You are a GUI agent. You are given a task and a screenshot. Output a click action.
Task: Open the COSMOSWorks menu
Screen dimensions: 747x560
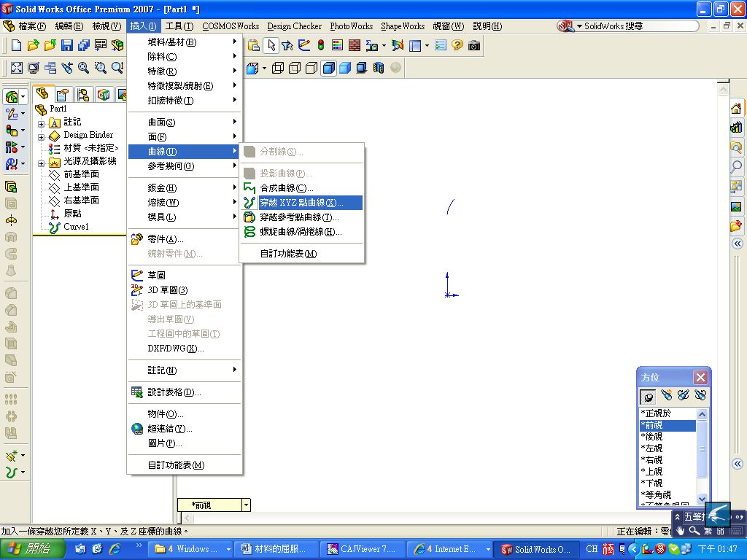tap(231, 26)
